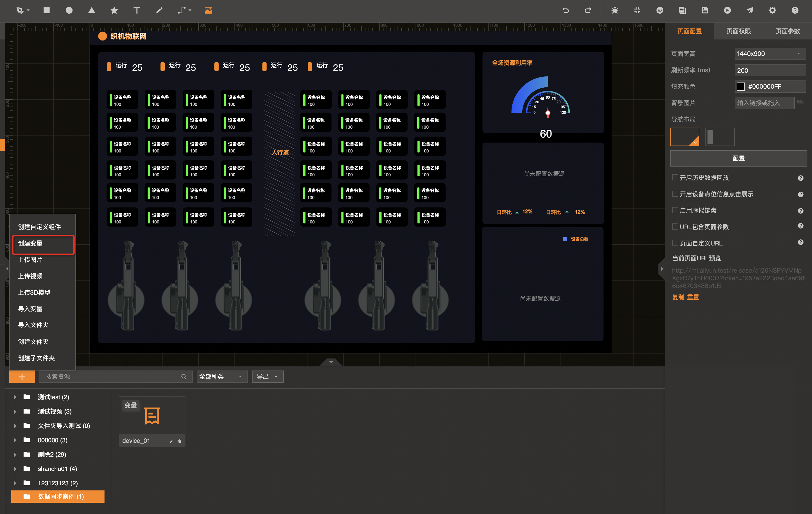This screenshot has height=514, width=812.
Task: Expand the shanchu01 (4) folder
Action: 15,469
